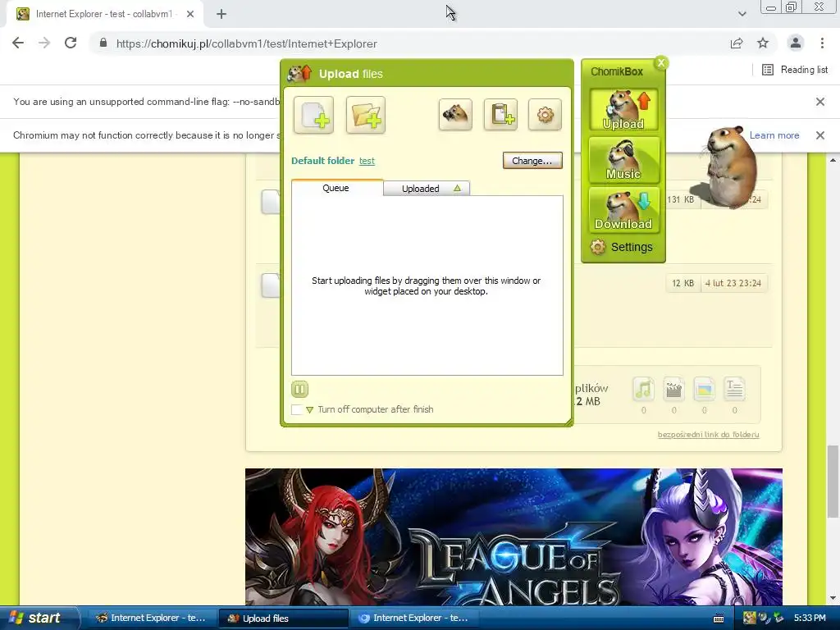Viewport: 840px width, 630px height.
Task: Close the ChomikBox widget
Action: pos(661,62)
